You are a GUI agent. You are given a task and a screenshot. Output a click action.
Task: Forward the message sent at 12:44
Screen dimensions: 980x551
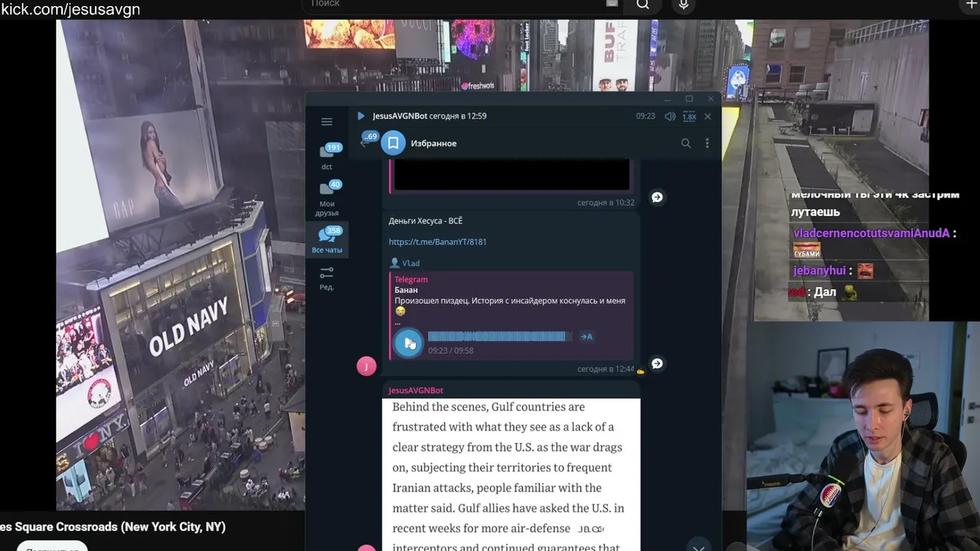[x=657, y=364]
